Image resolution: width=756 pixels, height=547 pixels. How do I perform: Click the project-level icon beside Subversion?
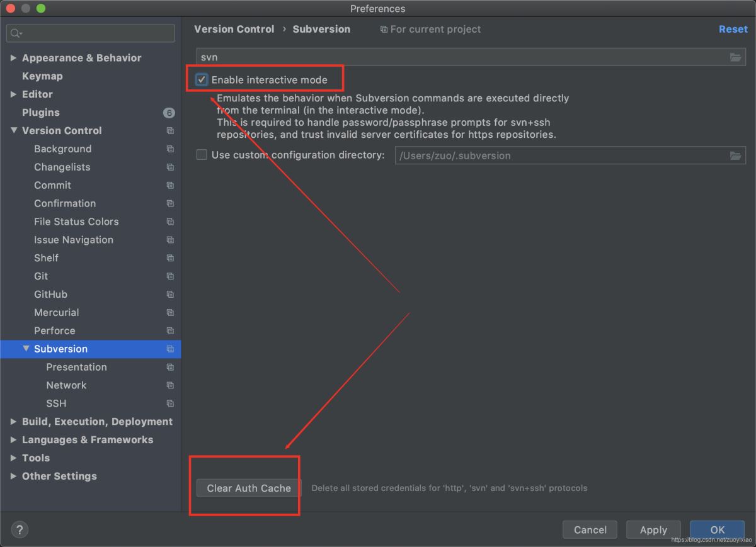click(170, 349)
